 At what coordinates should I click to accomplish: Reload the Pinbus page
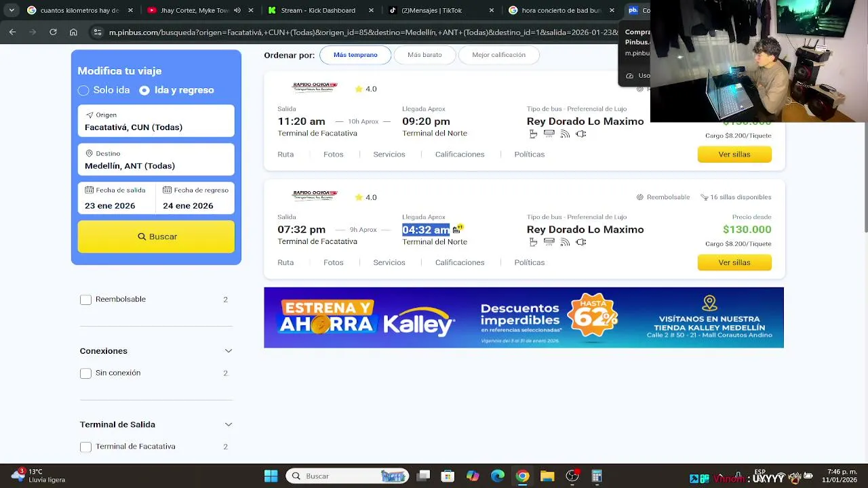pyautogui.click(x=53, y=32)
